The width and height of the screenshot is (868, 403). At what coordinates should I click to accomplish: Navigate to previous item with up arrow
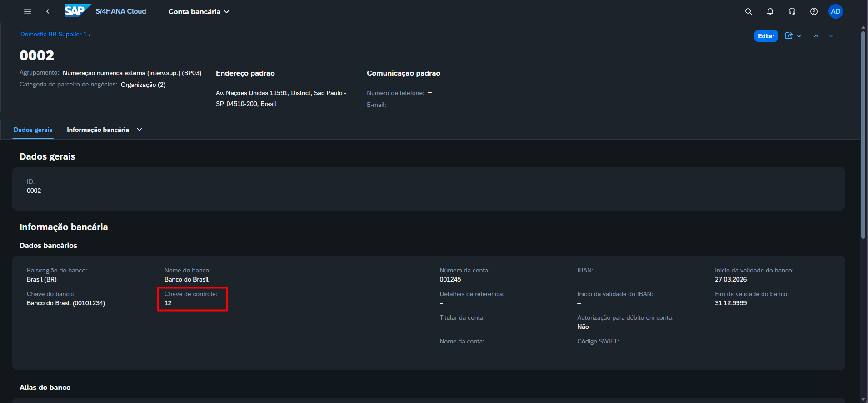click(x=816, y=36)
